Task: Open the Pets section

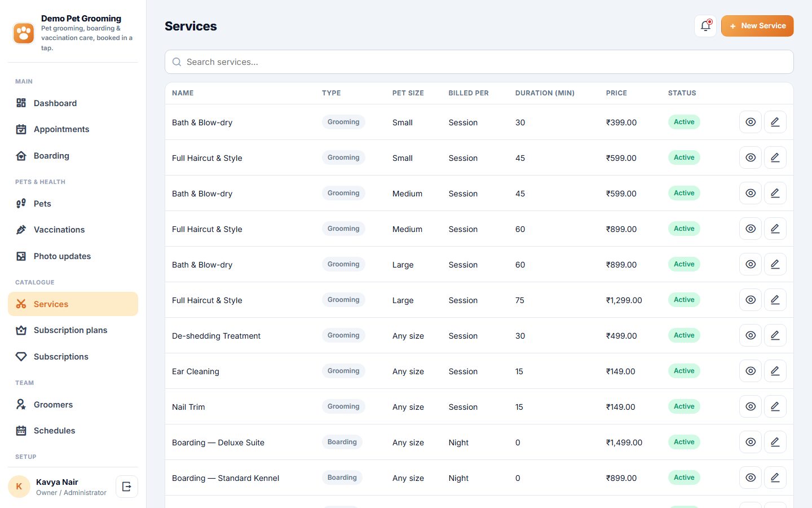Action: click(73, 204)
